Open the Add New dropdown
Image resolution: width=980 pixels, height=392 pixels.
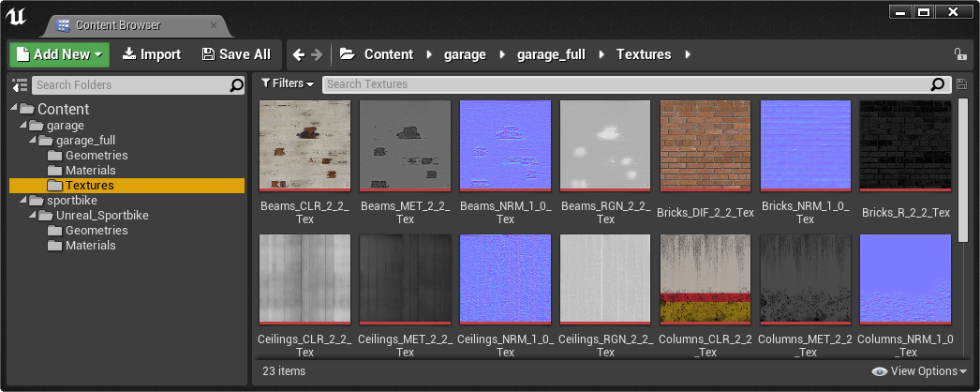click(x=59, y=54)
